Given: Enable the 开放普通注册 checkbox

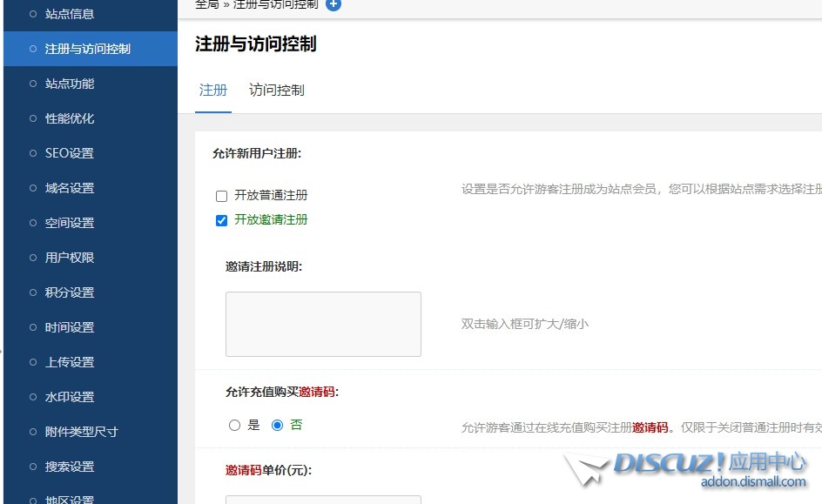Looking at the screenshot, I should coord(221,196).
